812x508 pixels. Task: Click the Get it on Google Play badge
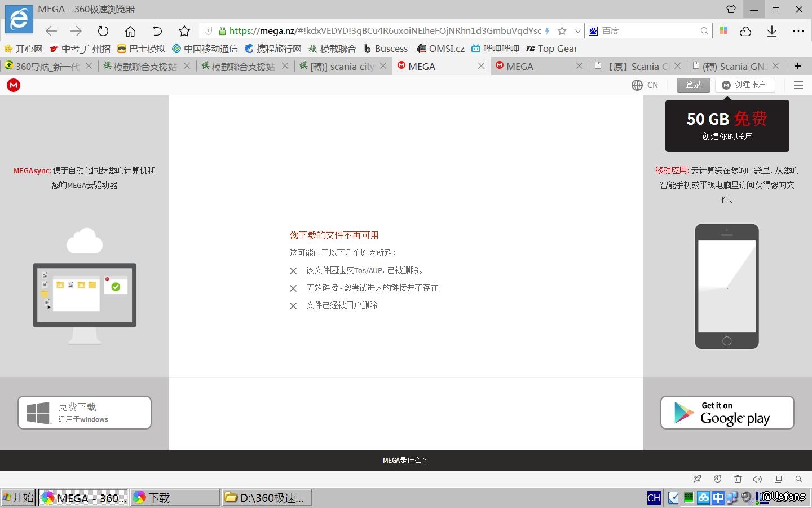tap(727, 413)
